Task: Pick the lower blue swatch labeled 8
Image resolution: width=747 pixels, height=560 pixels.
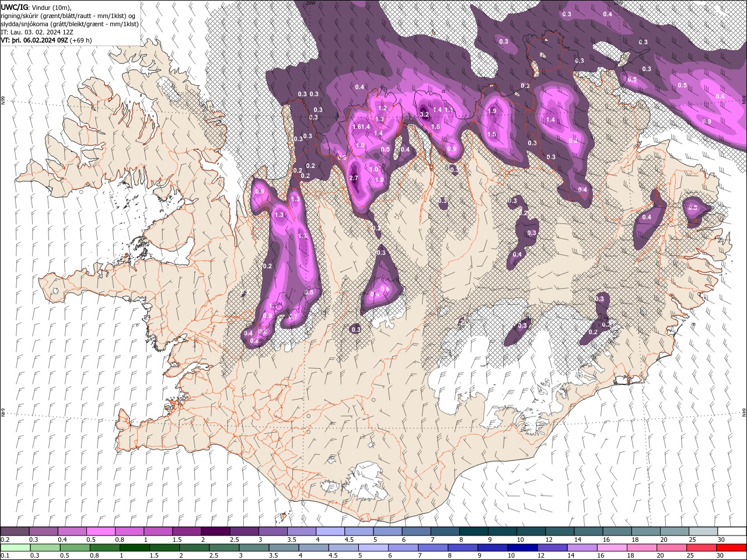Action: pos(462,548)
